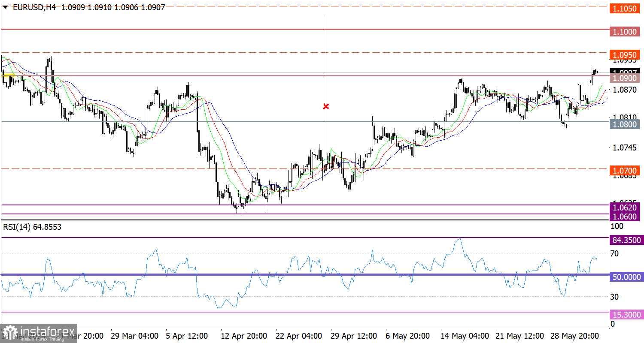Click the 5 Apr 12:00 date label
This screenshot has width=644, height=343.
tap(186, 336)
